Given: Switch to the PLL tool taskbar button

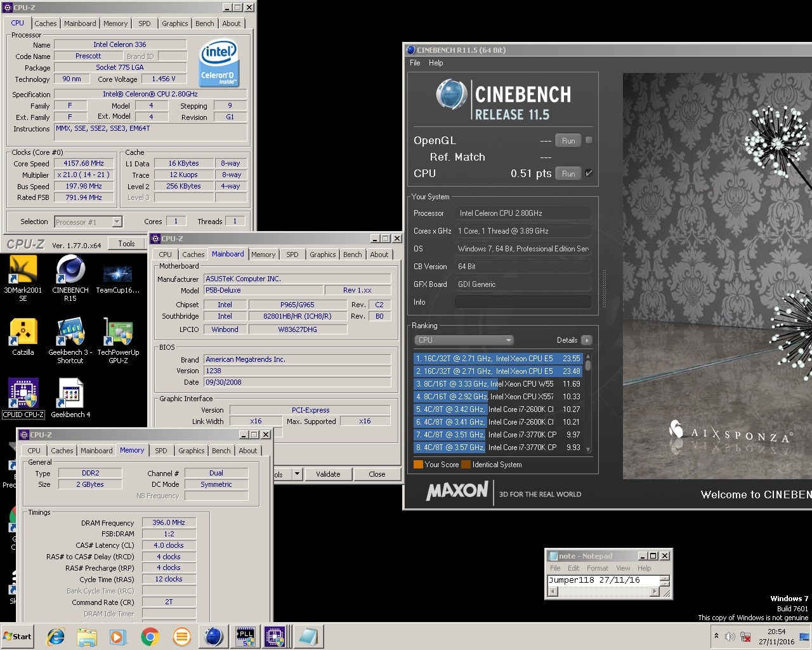Looking at the screenshot, I should [x=245, y=637].
